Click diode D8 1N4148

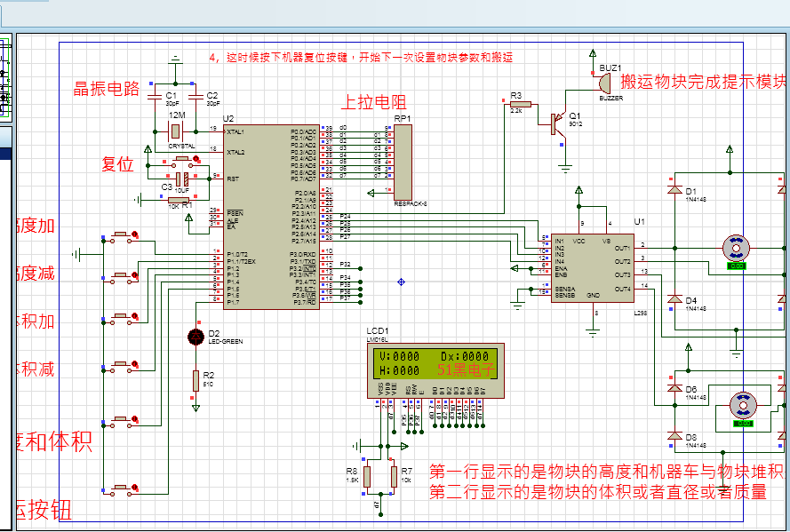pos(674,435)
